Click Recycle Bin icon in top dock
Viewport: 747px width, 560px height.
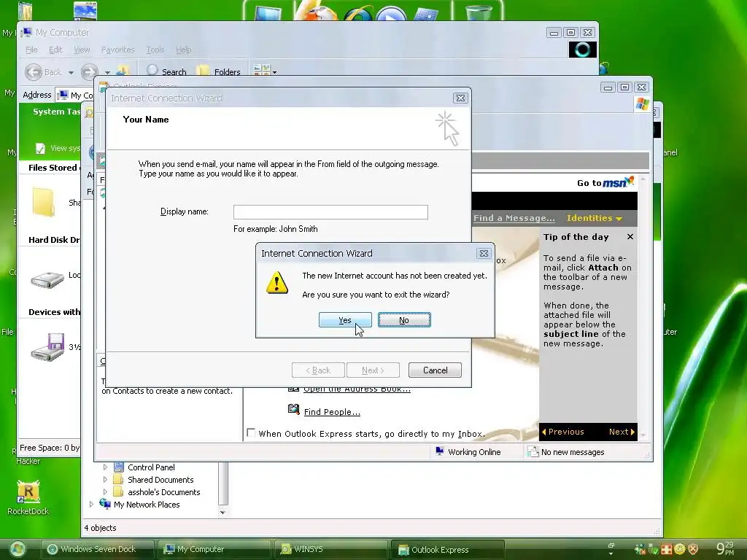coord(478,12)
